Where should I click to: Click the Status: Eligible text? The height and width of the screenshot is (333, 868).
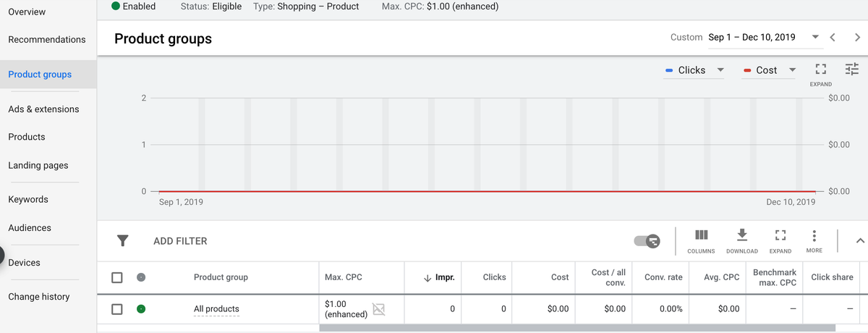(210, 7)
